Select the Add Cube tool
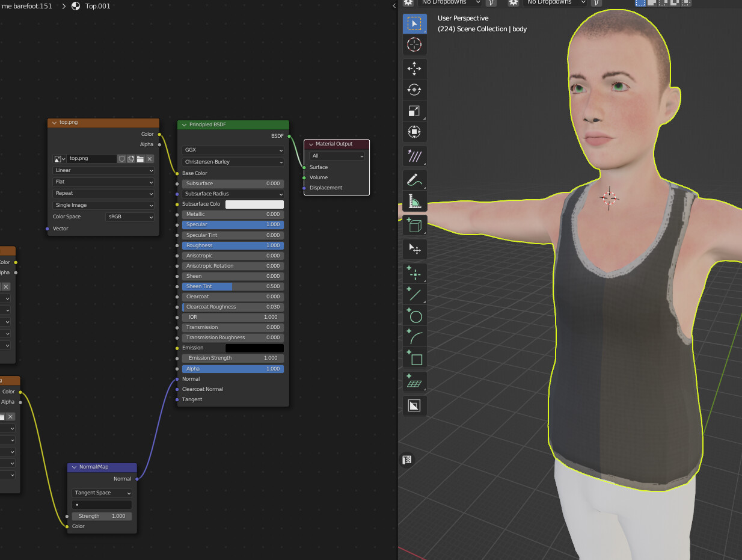The width and height of the screenshot is (742, 560). tap(414, 225)
